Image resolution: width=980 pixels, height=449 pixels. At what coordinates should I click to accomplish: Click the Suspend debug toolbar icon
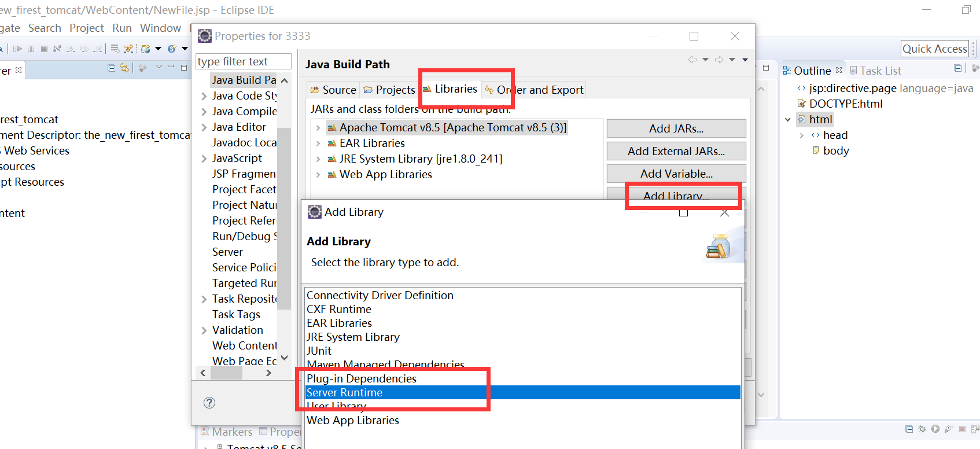point(31,49)
